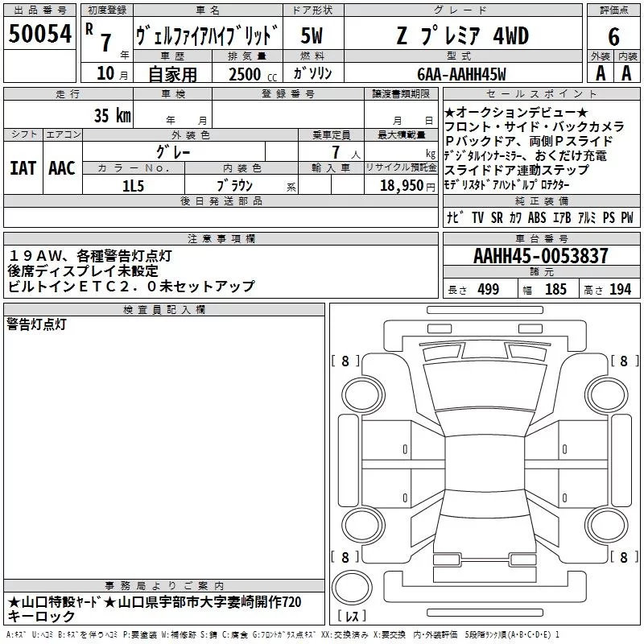Click model code 6AA-AAHH45W
Viewport: 644px width, 644px height.
(x=461, y=74)
